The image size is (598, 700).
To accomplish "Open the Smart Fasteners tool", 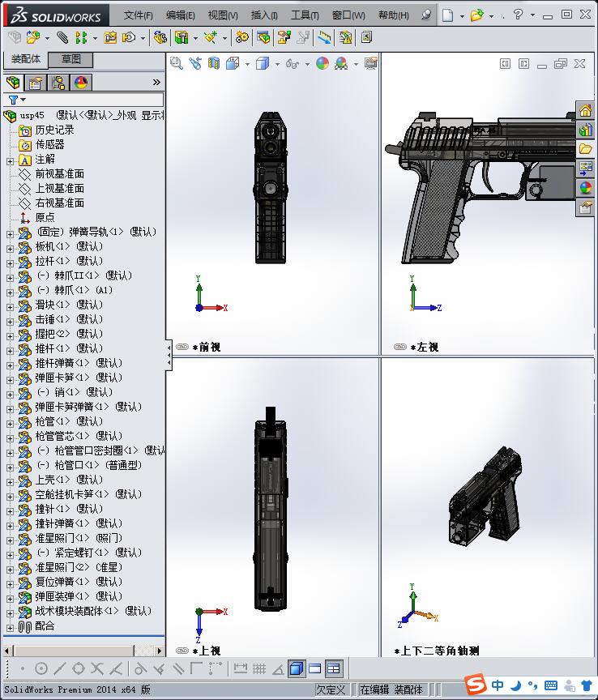I will [110, 37].
